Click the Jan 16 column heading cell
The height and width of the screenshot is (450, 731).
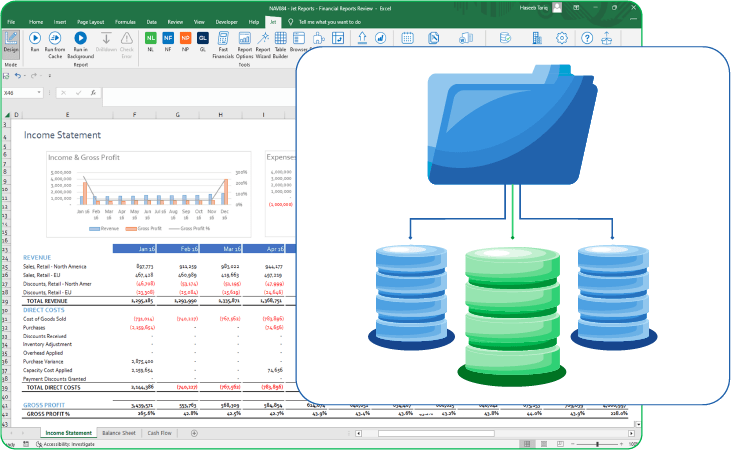point(134,249)
